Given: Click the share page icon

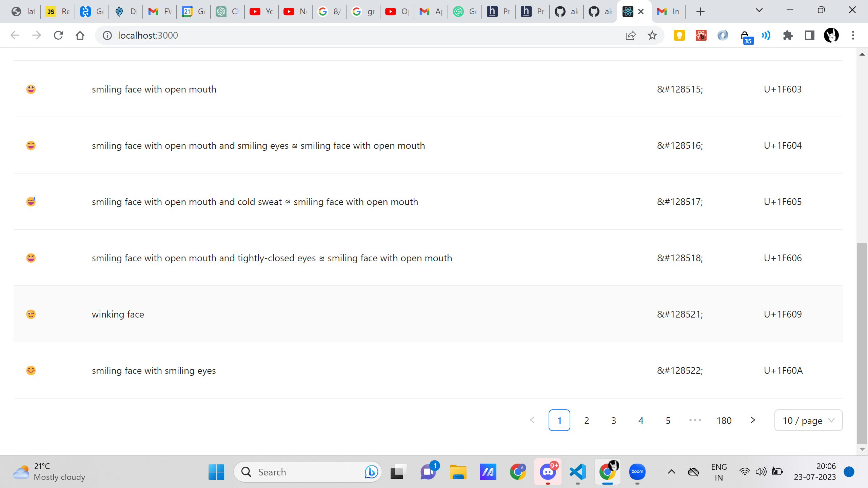Looking at the screenshot, I should tap(630, 35).
